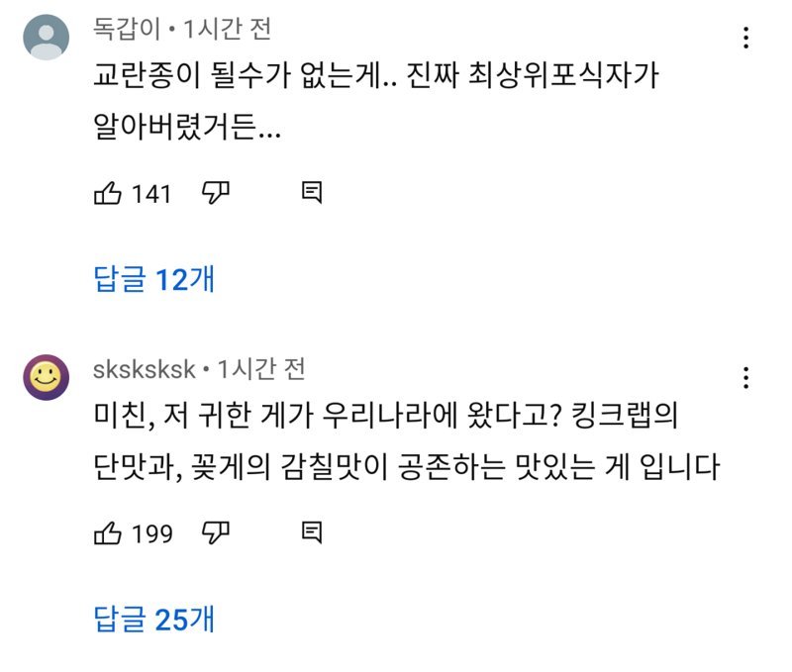Visit the 독갑이 username link
The image size is (792, 672).
coord(127,30)
